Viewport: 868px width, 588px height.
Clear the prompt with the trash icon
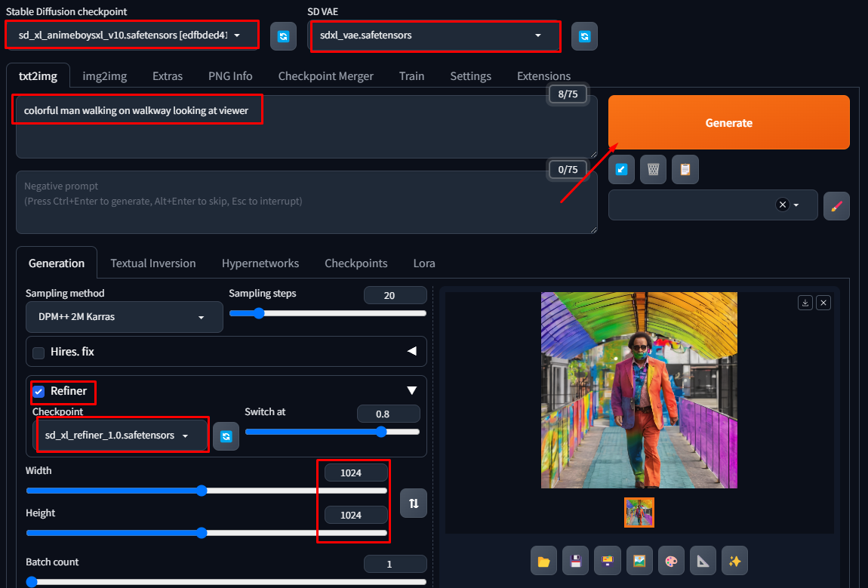pyautogui.click(x=653, y=170)
